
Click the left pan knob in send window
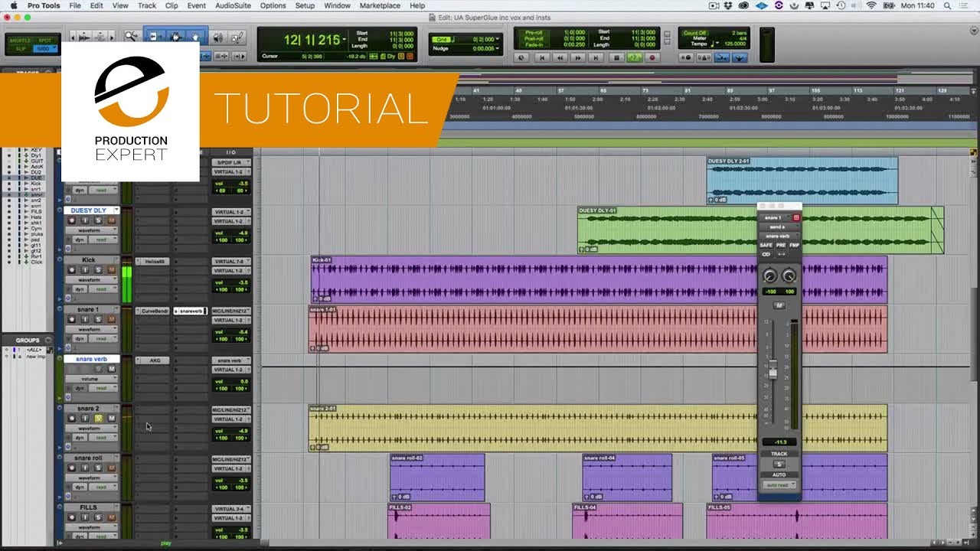coord(769,276)
